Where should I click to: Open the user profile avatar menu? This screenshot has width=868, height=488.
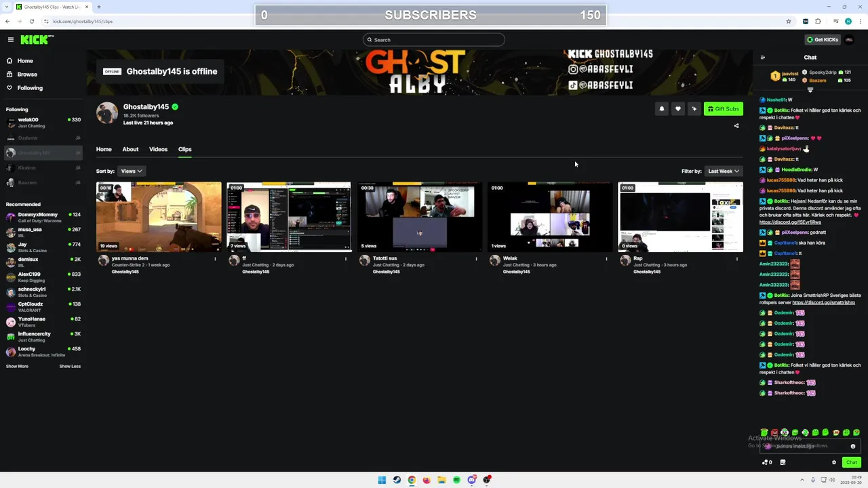tap(849, 40)
